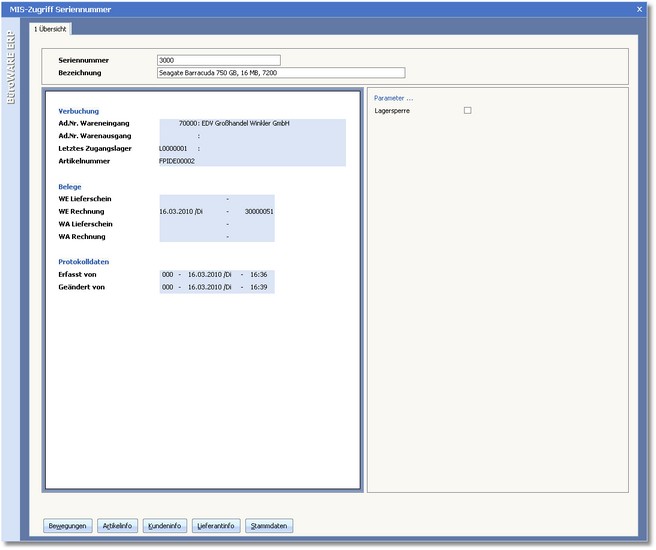Click the Belege section heading
The width and height of the screenshot is (656, 550).
(70, 186)
